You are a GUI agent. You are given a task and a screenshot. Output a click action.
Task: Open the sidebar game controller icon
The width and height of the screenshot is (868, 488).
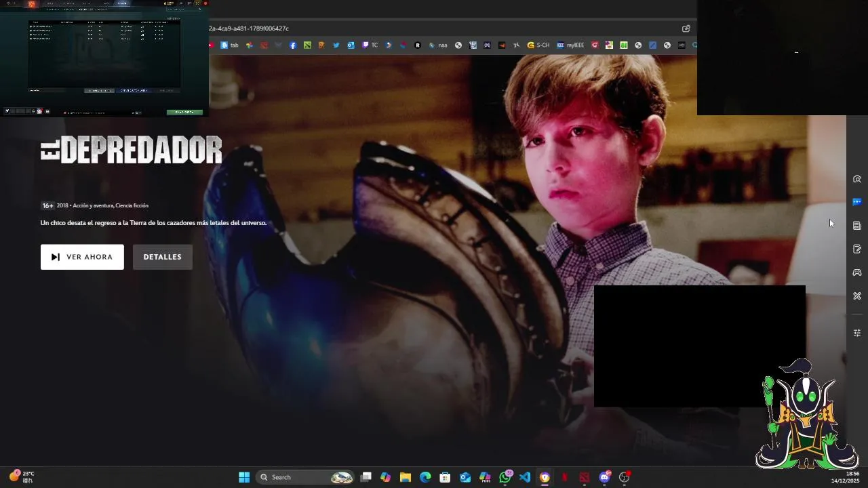(x=857, y=272)
